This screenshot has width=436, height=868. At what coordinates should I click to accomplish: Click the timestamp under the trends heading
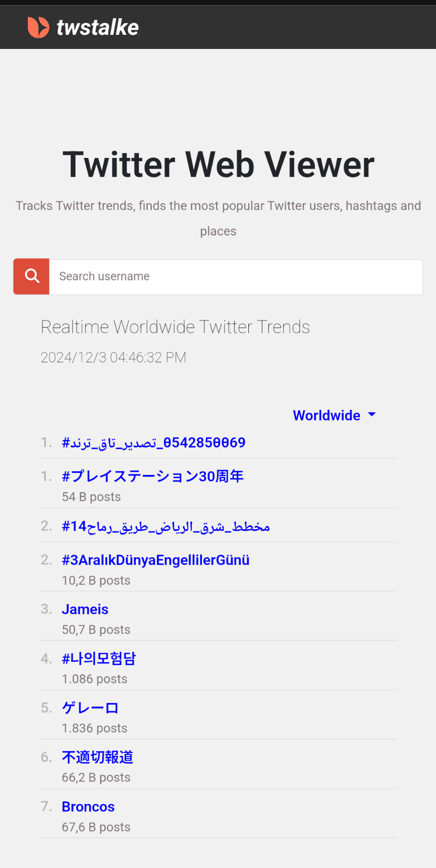click(113, 357)
